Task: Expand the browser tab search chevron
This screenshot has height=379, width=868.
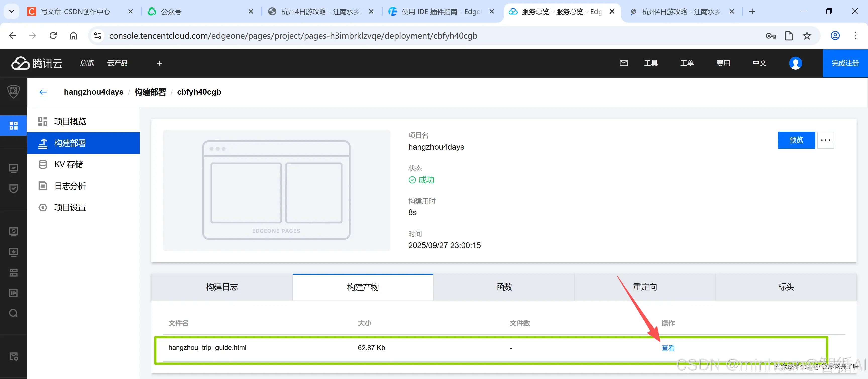Action: tap(12, 12)
